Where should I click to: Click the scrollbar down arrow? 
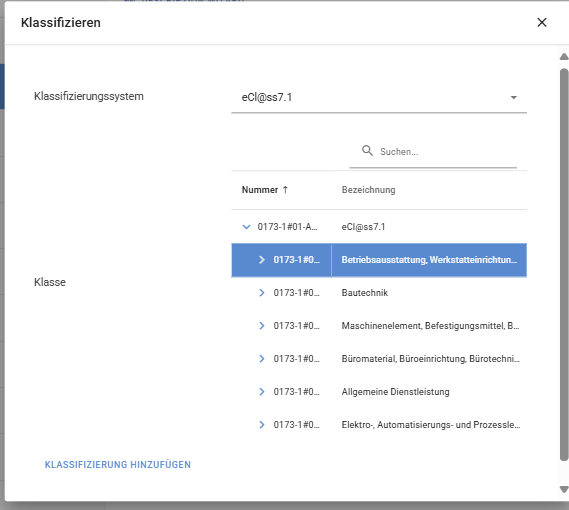tap(564, 489)
